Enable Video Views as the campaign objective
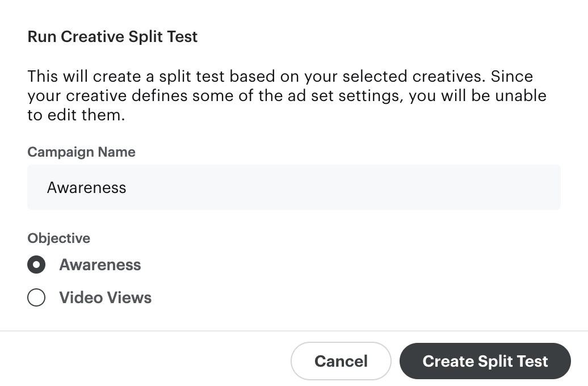 pyautogui.click(x=36, y=297)
